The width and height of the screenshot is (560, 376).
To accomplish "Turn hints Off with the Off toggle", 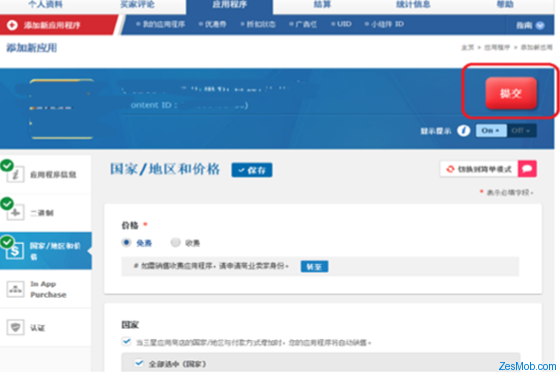I will coord(521,131).
